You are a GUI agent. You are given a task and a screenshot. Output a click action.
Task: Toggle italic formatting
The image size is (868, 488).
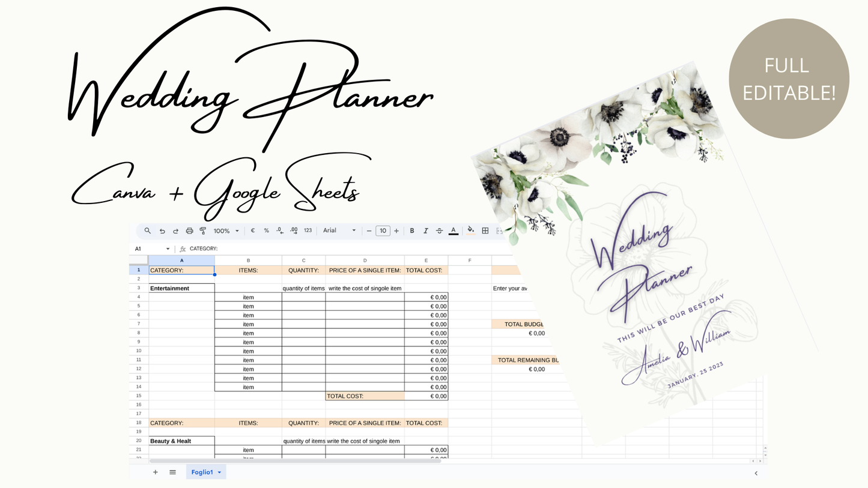tap(426, 230)
